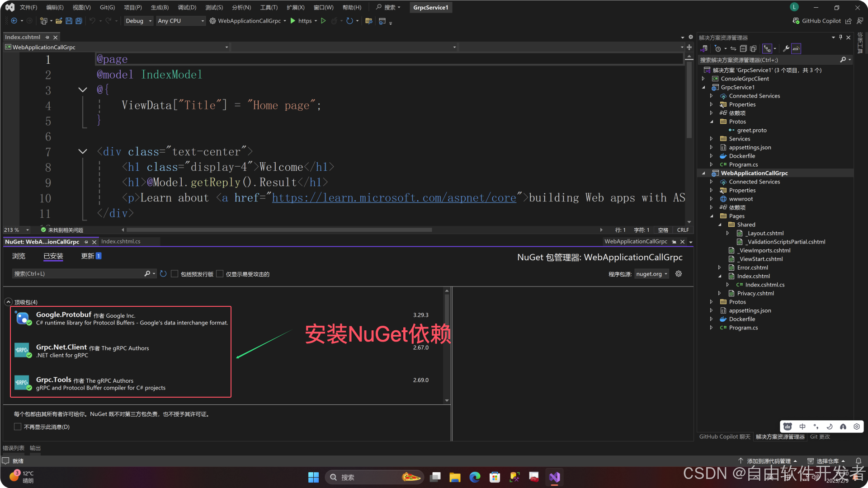Viewport: 868px width, 488px height.
Task: Click the green Start https run icon
Action: tap(293, 21)
